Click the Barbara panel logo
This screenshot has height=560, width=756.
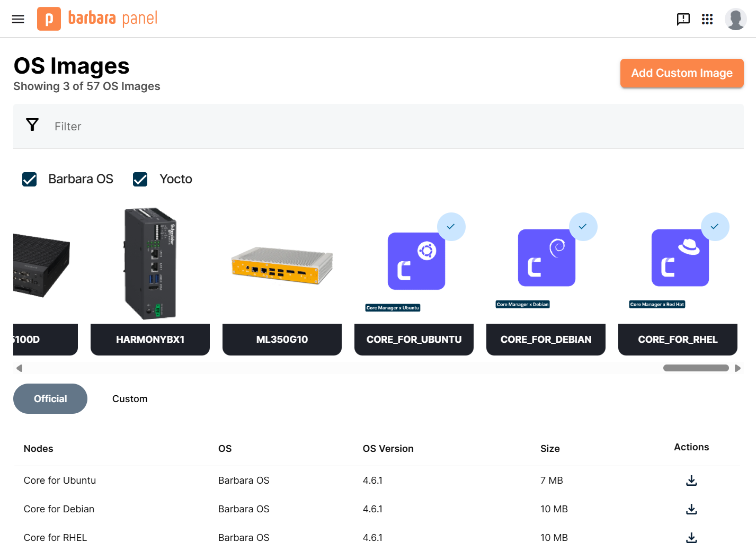point(97,19)
